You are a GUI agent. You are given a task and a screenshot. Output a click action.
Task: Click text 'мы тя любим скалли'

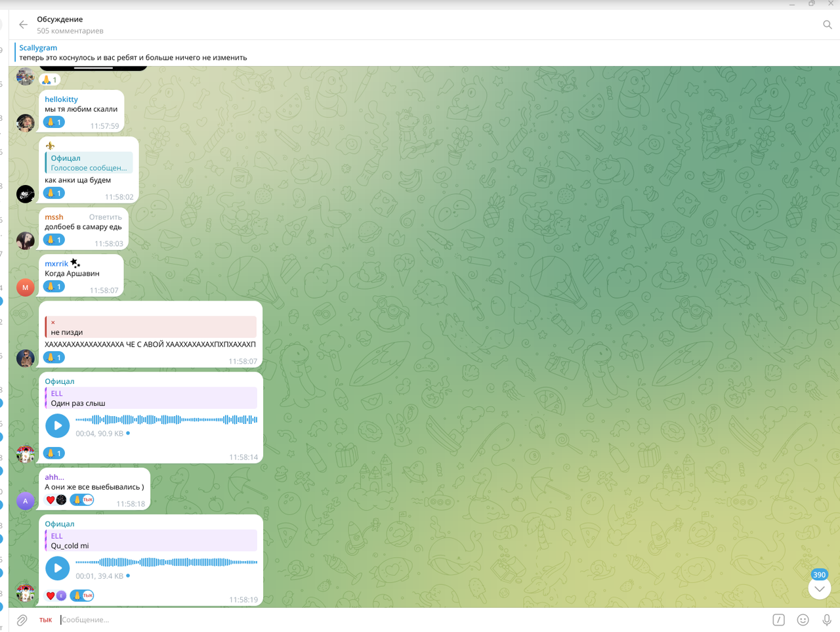[81, 110]
